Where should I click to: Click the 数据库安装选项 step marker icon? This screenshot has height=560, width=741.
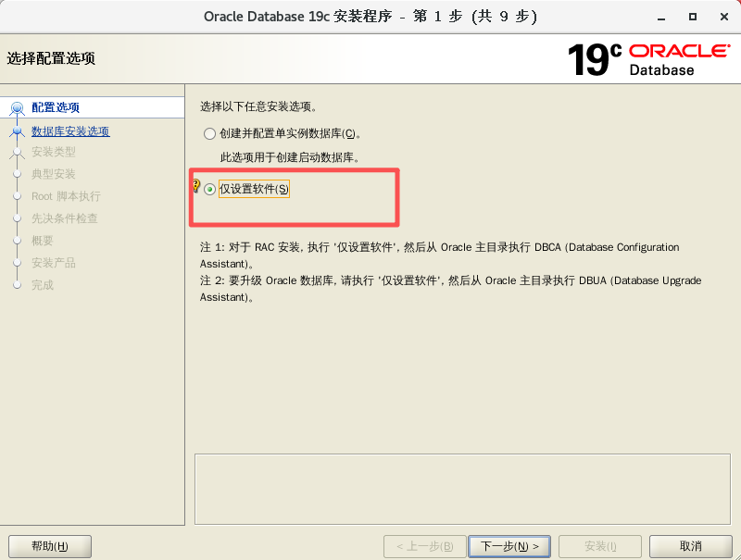click(18, 131)
